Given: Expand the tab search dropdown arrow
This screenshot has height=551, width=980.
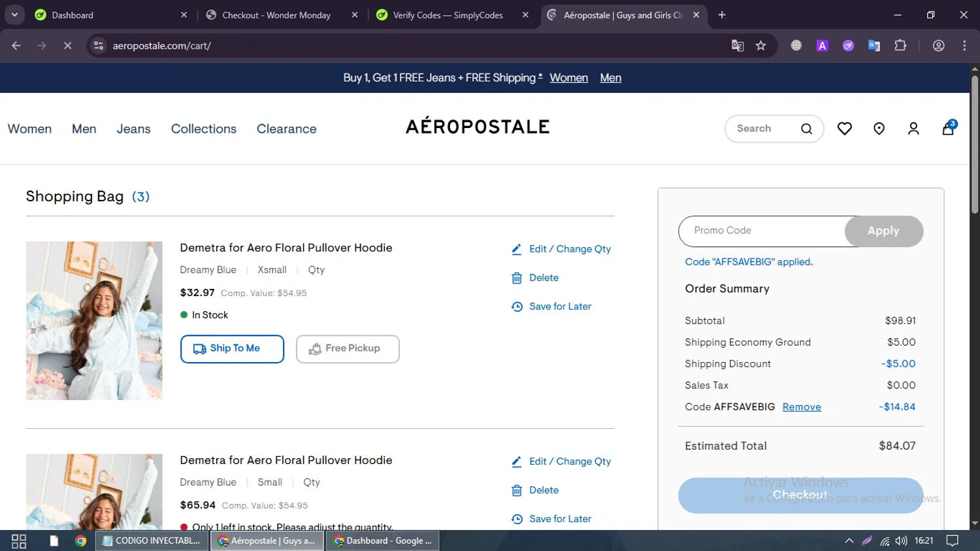Looking at the screenshot, I should 14,15.
